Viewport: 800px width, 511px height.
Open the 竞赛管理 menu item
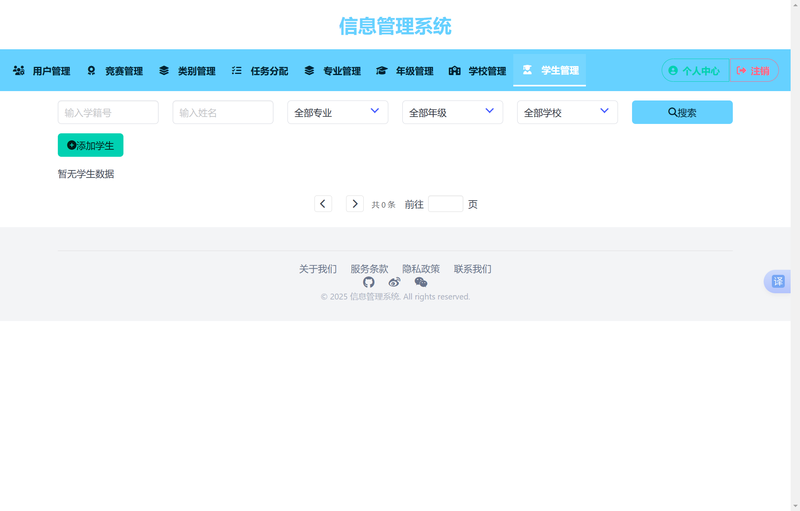click(115, 70)
